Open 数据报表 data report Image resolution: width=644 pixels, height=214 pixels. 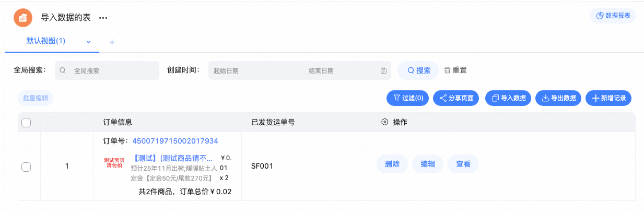coord(613,16)
